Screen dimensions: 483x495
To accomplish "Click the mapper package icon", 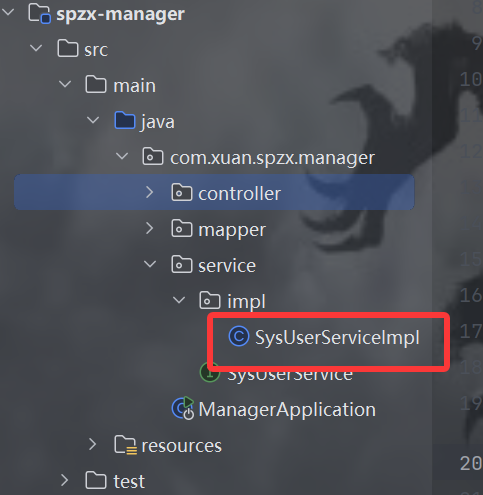I will [x=182, y=228].
